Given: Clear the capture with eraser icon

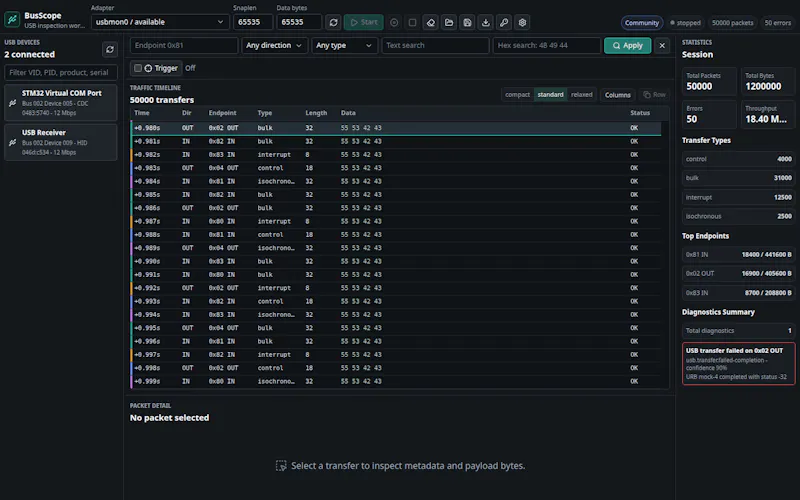Looking at the screenshot, I should pyautogui.click(x=431, y=22).
